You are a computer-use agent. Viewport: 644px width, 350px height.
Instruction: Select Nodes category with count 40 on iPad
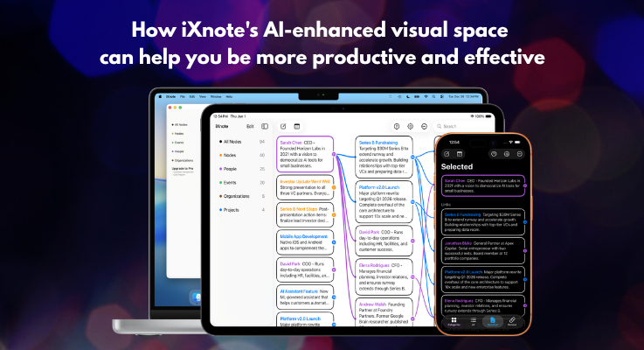241,155
